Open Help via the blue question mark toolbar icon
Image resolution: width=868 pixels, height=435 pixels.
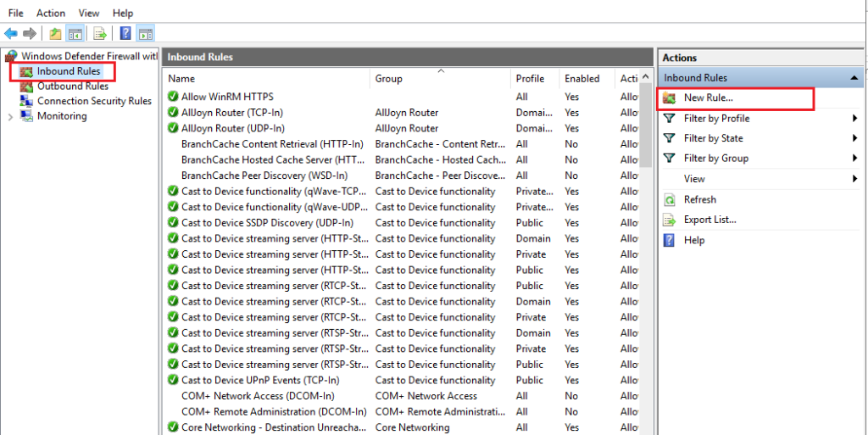(x=125, y=34)
